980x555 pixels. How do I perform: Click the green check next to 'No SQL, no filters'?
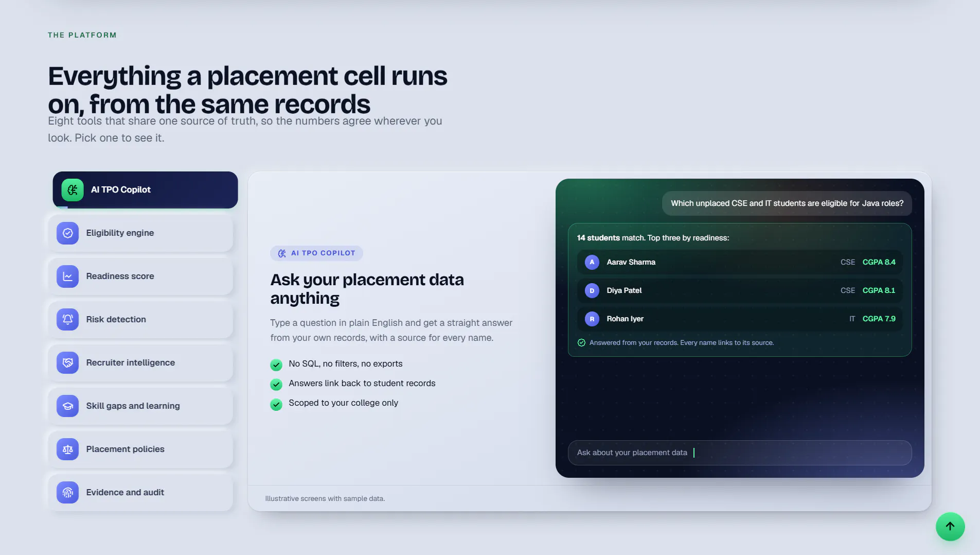point(276,365)
